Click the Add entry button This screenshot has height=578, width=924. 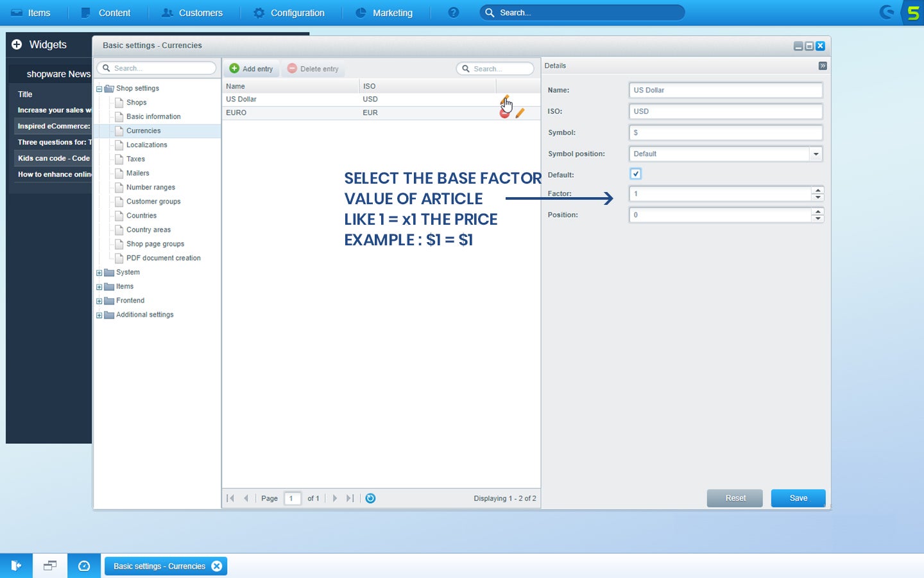(x=252, y=69)
